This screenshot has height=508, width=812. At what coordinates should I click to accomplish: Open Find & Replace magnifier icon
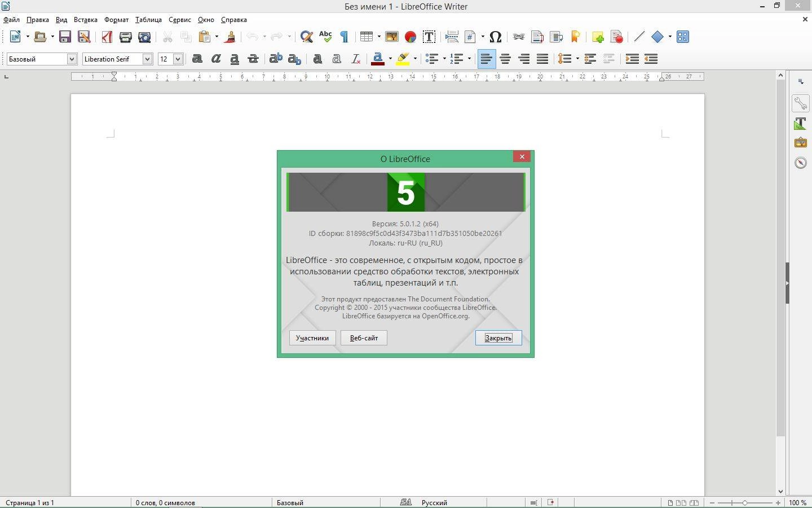[x=306, y=37]
